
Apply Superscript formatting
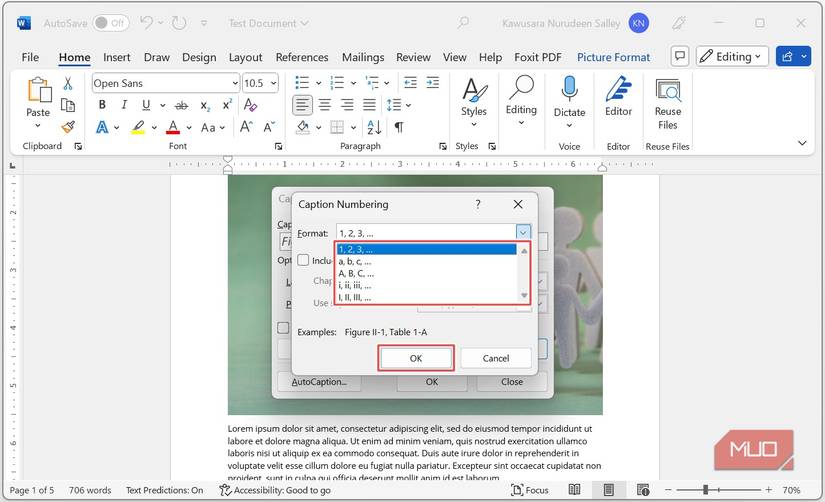click(227, 105)
